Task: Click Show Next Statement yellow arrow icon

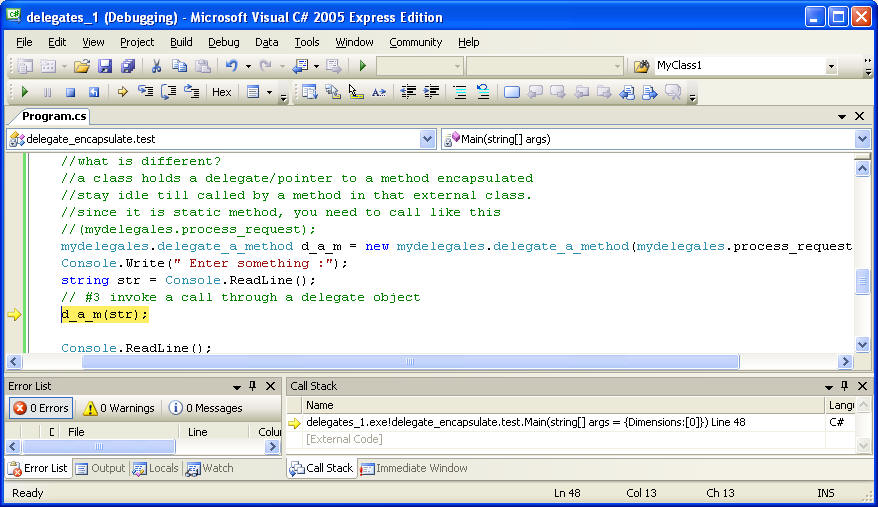Action: pos(123,92)
